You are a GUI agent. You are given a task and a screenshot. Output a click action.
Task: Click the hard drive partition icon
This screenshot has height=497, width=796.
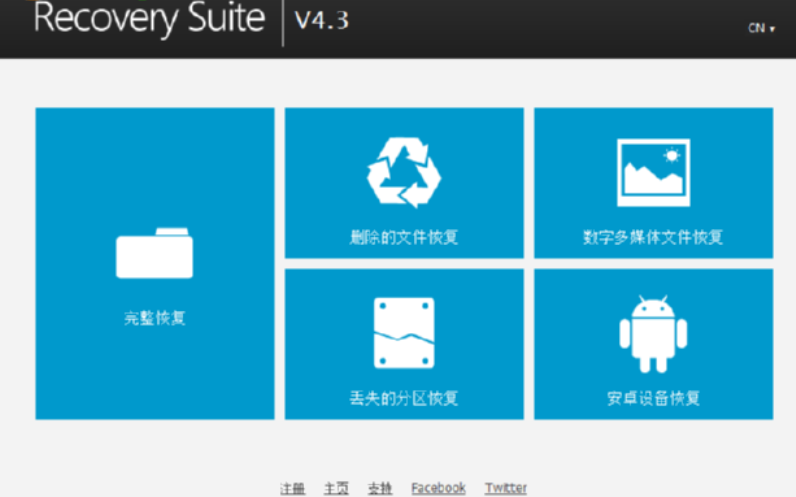tap(404, 333)
